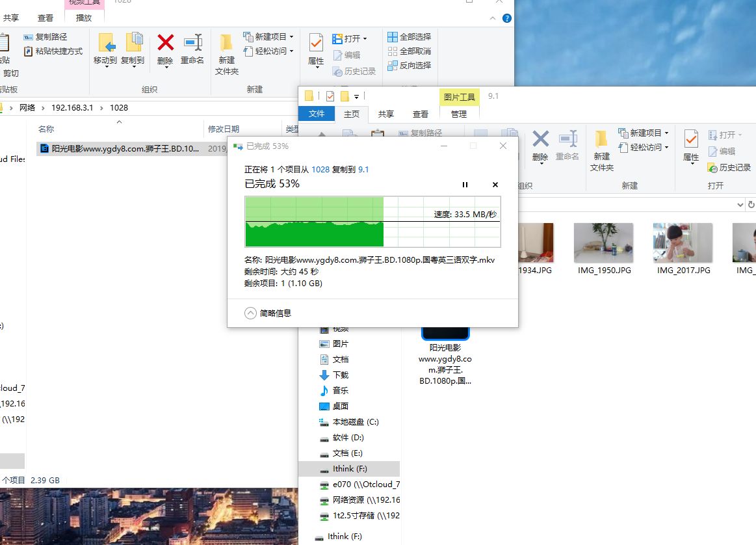This screenshot has width=756, height=545.
Task: Click Properties in the 9.1 window ribbon
Action: point(691,146)
